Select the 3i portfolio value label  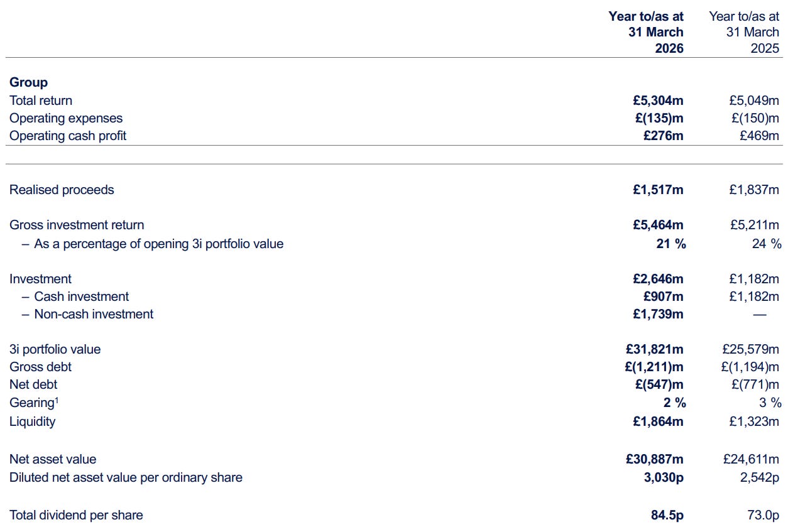tap(55, 349)
